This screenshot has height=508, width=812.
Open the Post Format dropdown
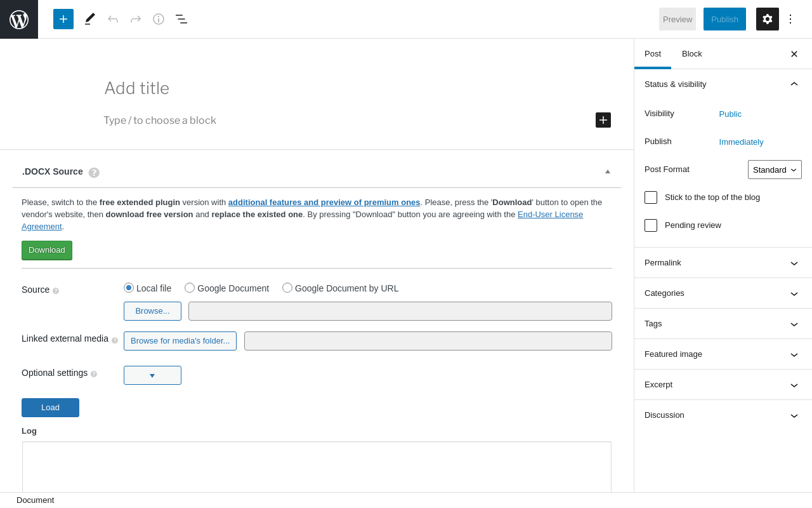point(775,170)
